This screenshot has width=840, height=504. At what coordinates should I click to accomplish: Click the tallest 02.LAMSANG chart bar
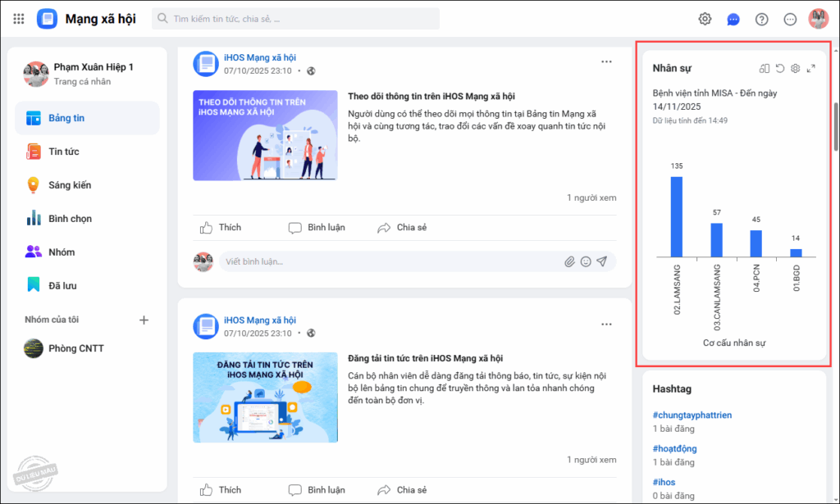click(x=677, y=216)
